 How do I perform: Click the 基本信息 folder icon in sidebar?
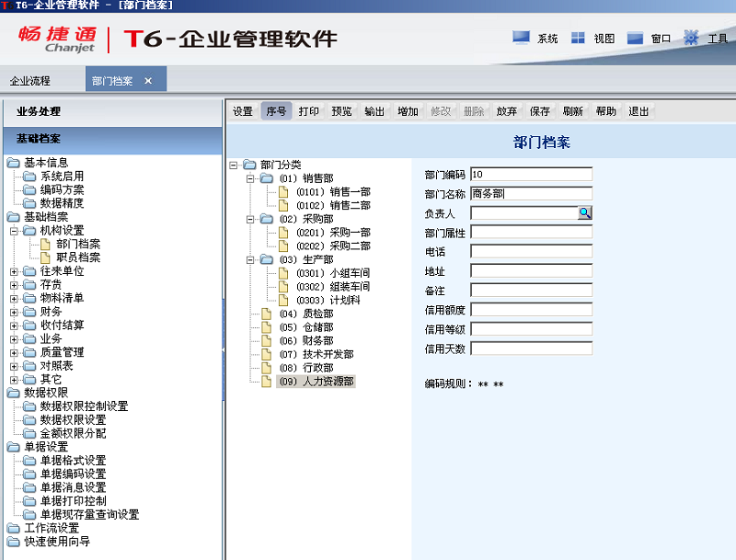[x=13, y=163]
